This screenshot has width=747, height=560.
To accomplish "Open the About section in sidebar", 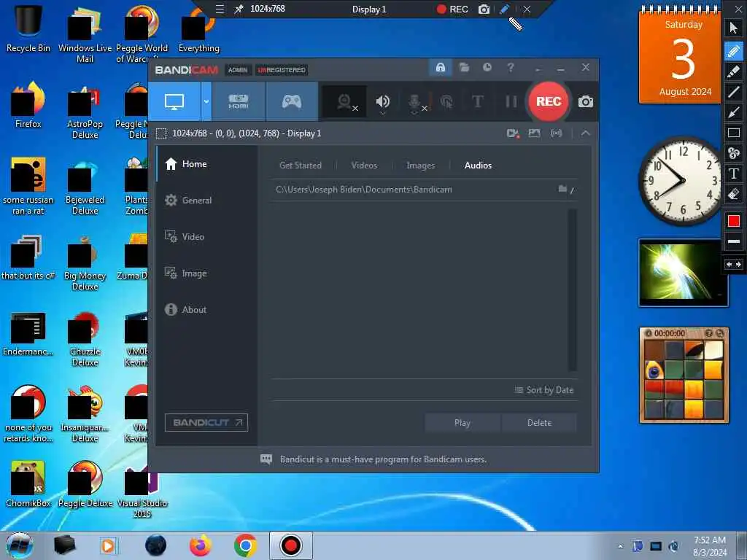I will coord(206,309).
